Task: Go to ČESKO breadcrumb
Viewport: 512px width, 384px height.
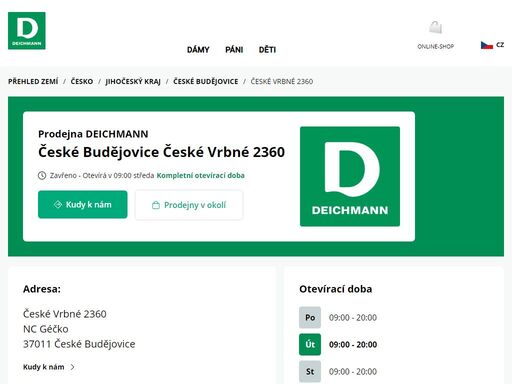Action: tap(82, 81)
